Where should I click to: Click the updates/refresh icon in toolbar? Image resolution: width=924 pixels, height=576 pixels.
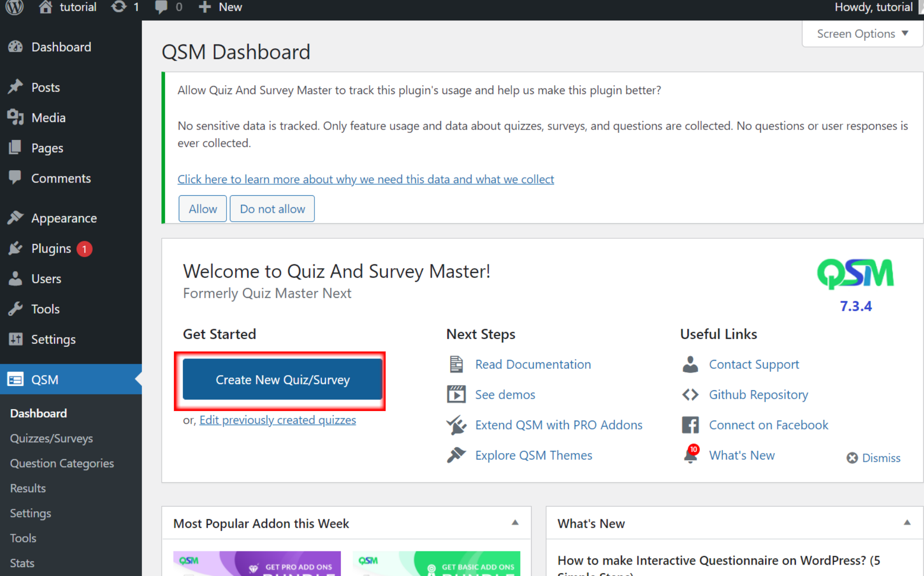[119, 7]
